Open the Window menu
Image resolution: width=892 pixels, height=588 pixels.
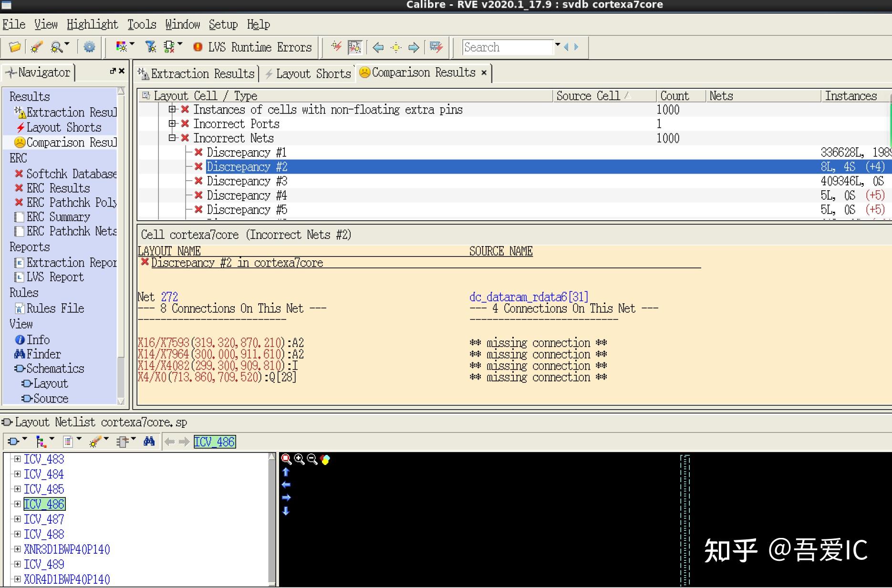[183, 24]
